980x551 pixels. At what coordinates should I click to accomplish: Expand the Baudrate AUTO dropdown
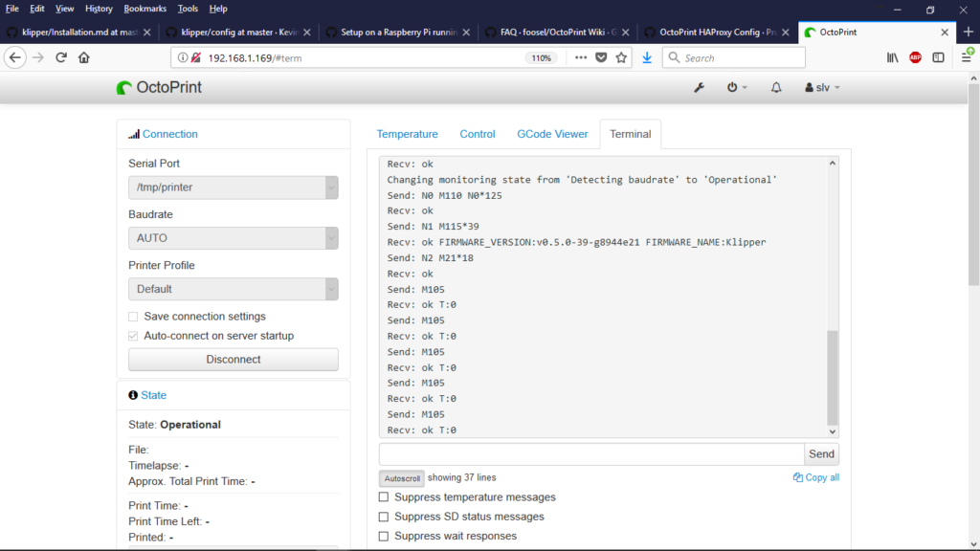point(233,238)
